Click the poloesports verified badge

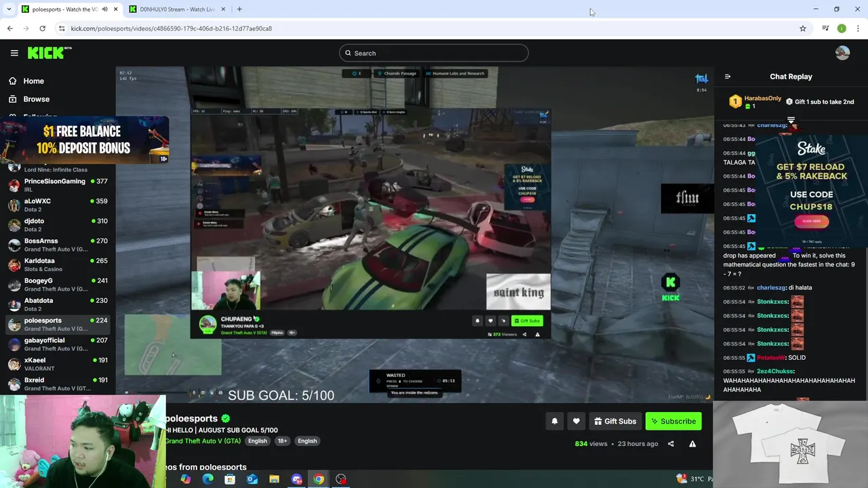tap(226, 418)
